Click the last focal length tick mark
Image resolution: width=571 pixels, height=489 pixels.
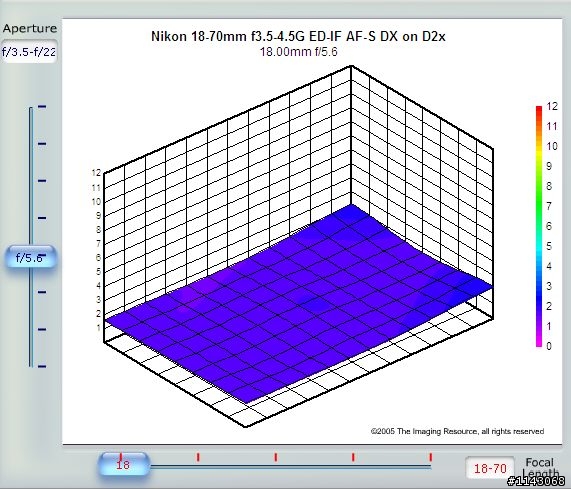[430, 457]
